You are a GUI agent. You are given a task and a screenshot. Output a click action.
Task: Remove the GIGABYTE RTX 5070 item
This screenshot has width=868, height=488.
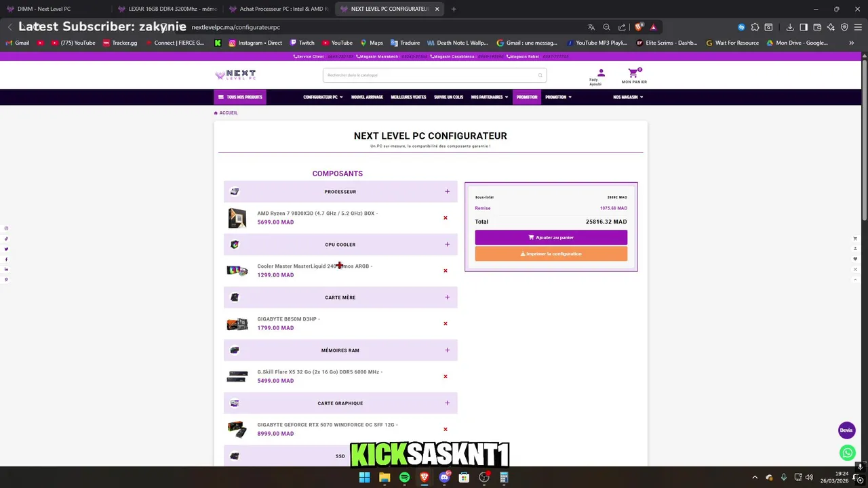(446, 430)
